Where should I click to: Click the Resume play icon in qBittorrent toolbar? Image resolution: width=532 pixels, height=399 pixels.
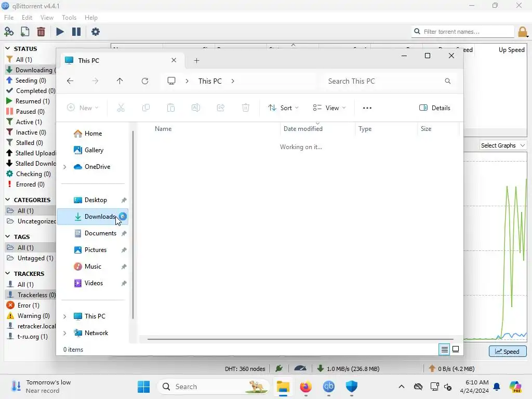[x=60, y=32]
